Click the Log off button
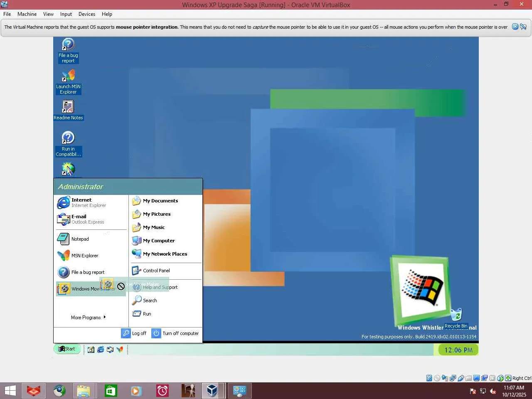 coord(134,333)
